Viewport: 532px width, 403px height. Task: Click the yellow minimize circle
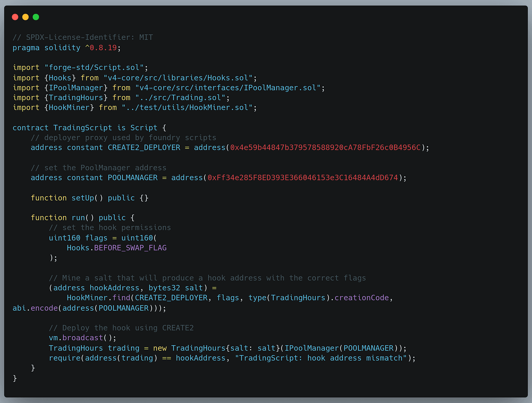[25, 17]
